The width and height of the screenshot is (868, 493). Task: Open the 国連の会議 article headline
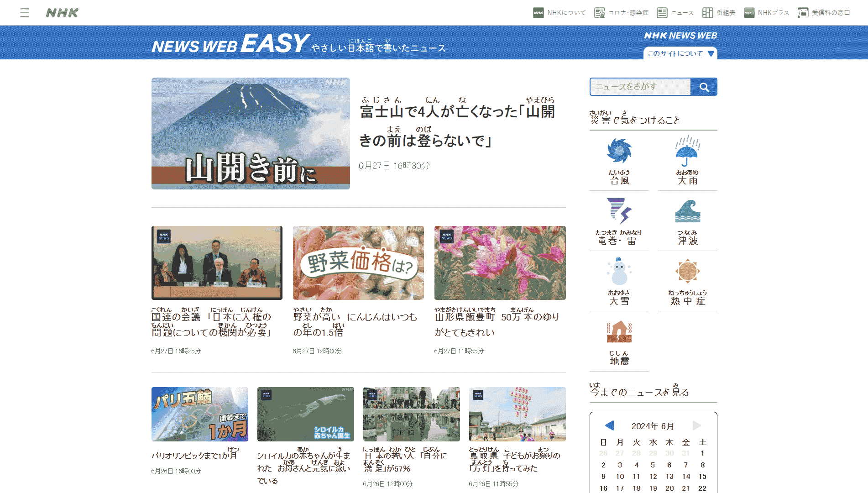(212, 323)
